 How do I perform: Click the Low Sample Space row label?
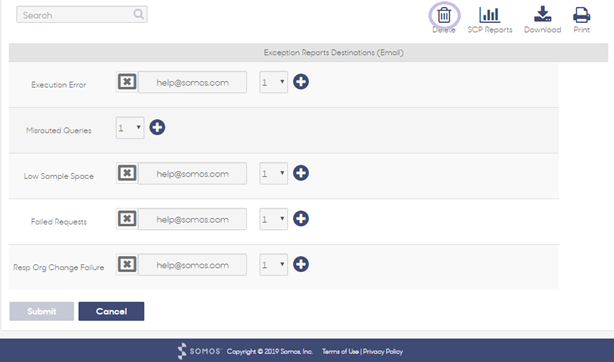click(x=59, y=176)
